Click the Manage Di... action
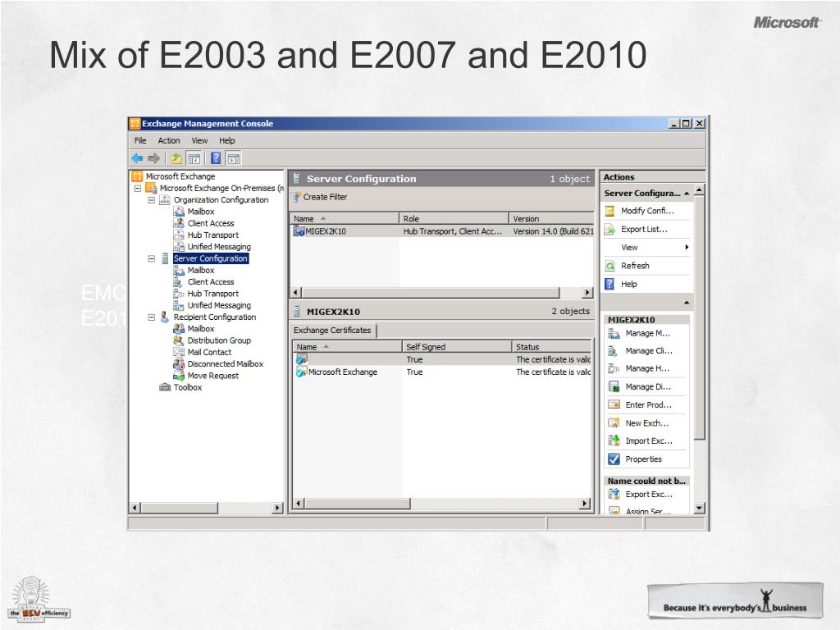The height and width of the screenshot is (630, 840). click(648, 387)
